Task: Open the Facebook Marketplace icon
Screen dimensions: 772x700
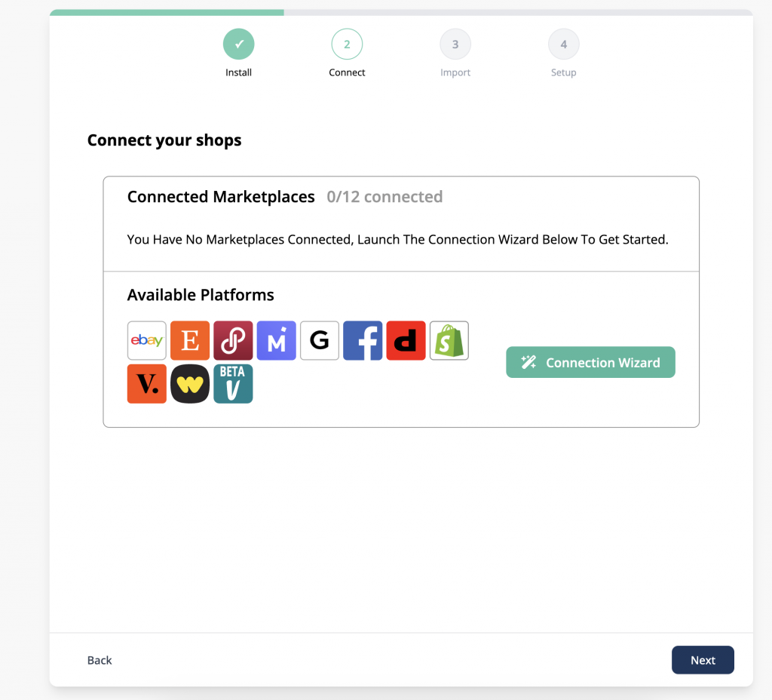Action: [x=363, y=341]
